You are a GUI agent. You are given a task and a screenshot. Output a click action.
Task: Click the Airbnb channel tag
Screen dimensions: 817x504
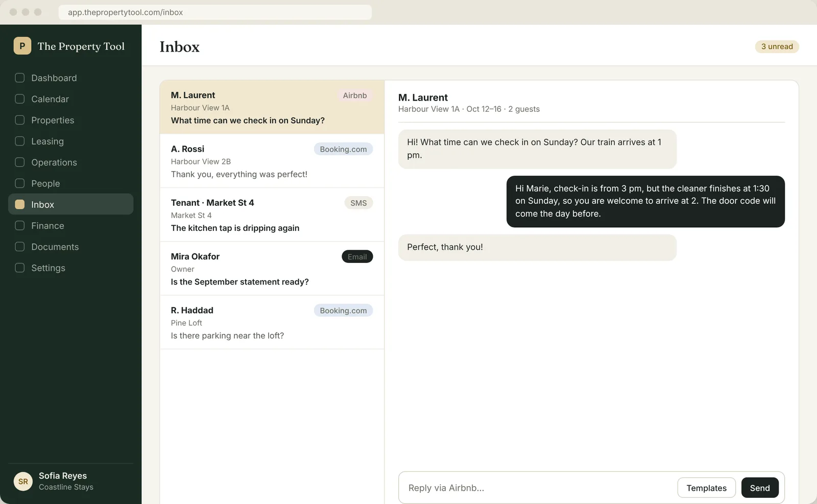(x=355, y=95)
